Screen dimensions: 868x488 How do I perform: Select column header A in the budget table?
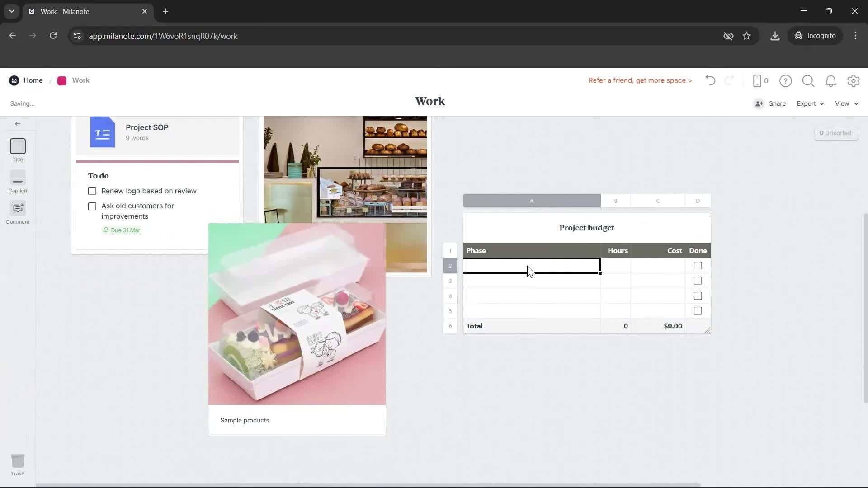(532, 201)
